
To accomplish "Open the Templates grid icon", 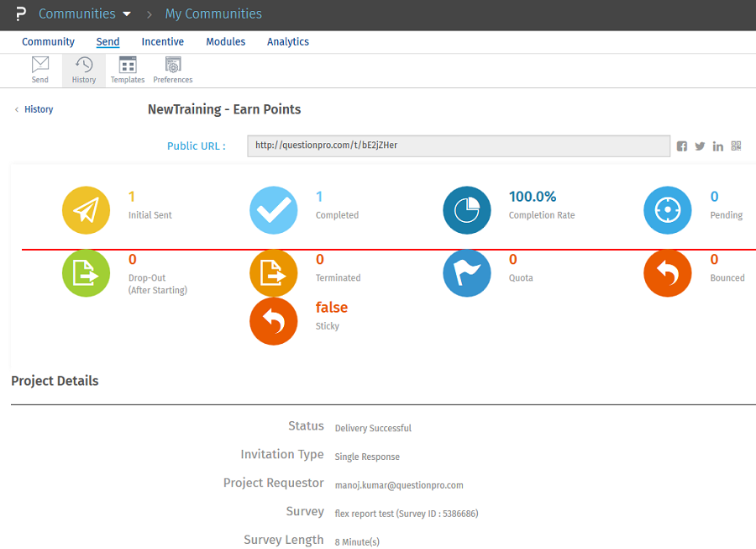I will tap(128, 64).
